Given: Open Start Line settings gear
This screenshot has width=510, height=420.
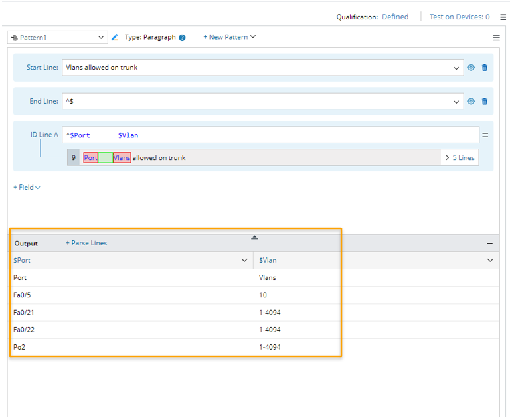Looking at the screenshot, I should coord(471,68).
